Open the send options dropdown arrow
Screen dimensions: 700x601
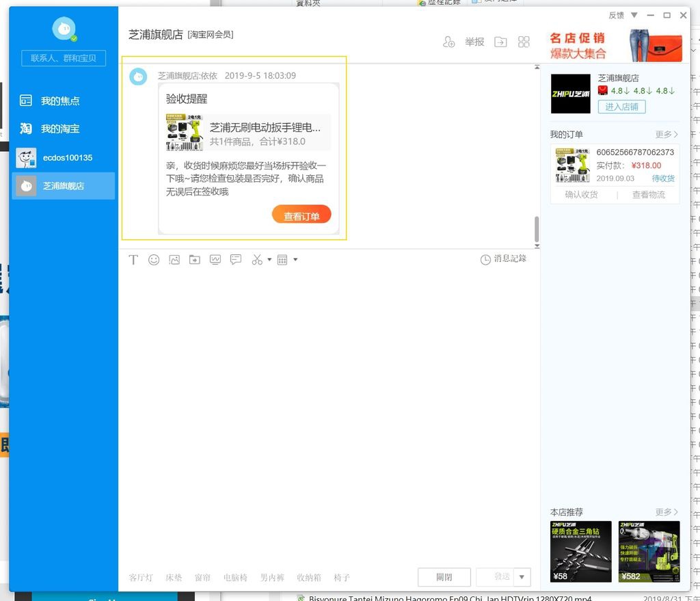click(522, 577)
